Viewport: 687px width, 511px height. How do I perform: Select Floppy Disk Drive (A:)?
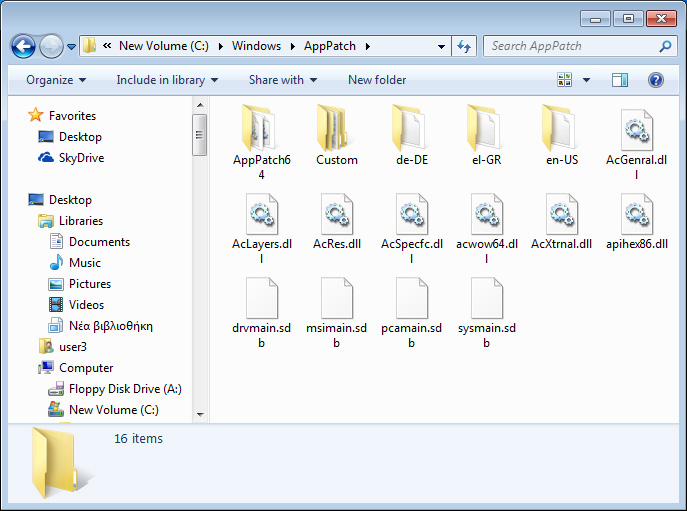tap(115, 389)
